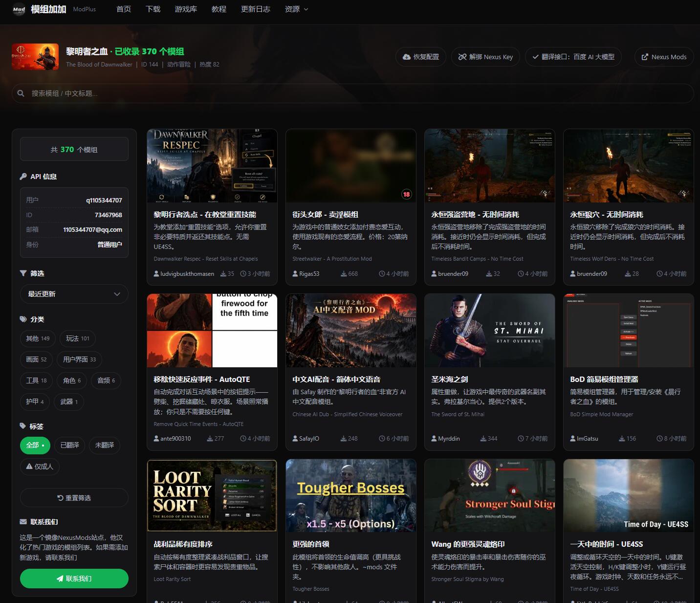Expand the 资源 menu dropdown
This screenshot has height=603, width=700.
click(x=296, y=9)
